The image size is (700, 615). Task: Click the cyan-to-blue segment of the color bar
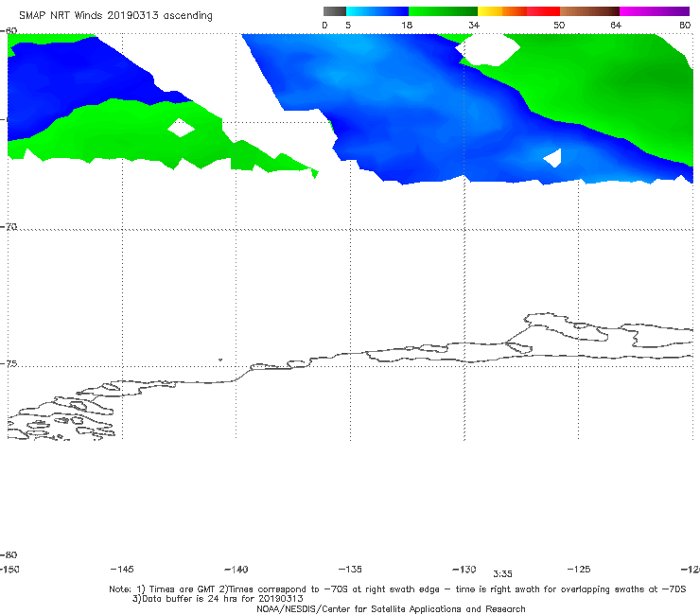pos(377,11)
